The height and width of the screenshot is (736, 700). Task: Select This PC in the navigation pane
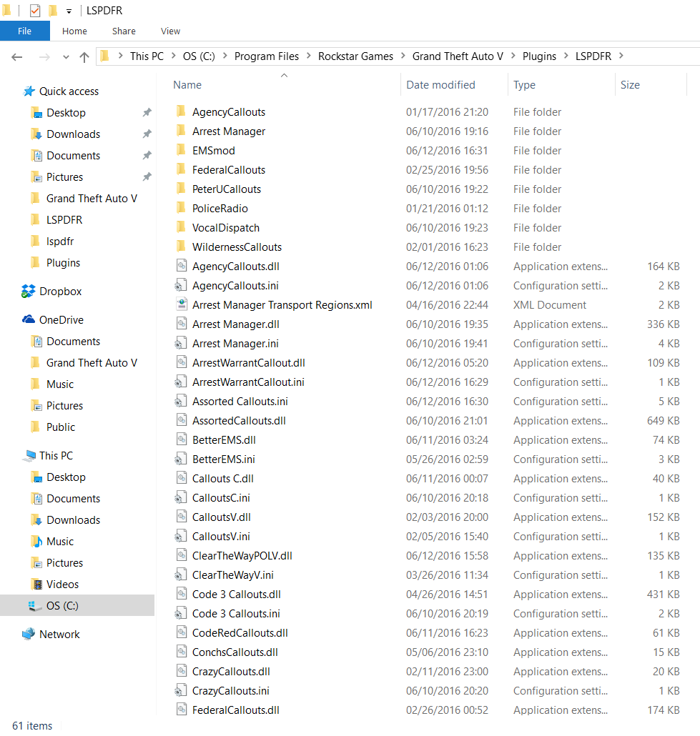pos(56,456)
